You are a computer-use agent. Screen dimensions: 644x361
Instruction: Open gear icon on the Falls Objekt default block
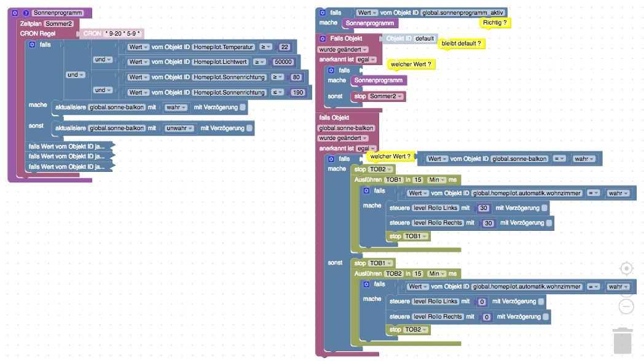(323, 39)
